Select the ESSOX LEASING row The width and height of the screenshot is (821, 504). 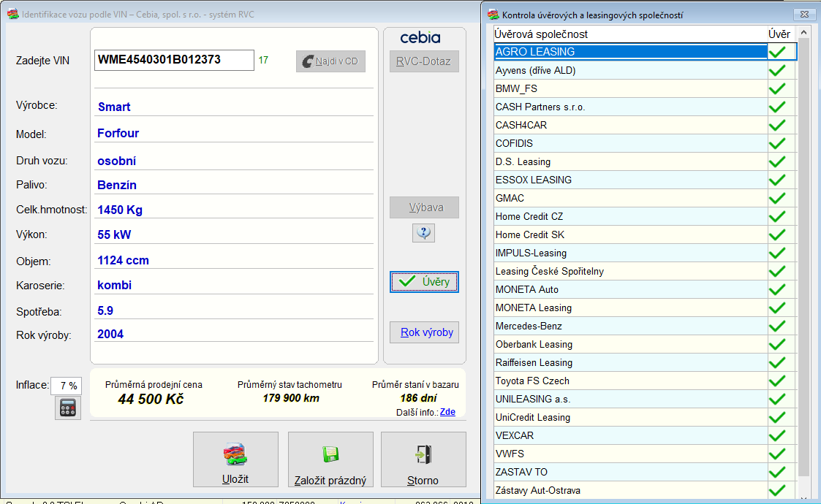645,180
